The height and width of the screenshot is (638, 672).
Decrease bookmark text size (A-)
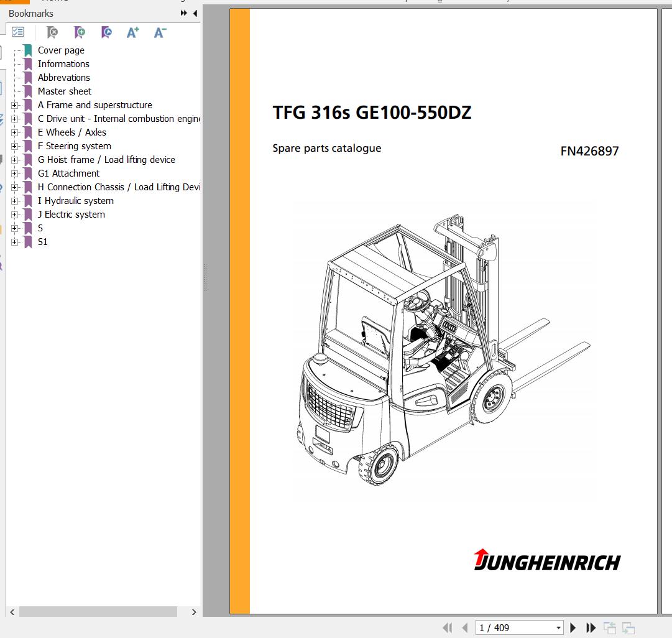tap(160, 32)
